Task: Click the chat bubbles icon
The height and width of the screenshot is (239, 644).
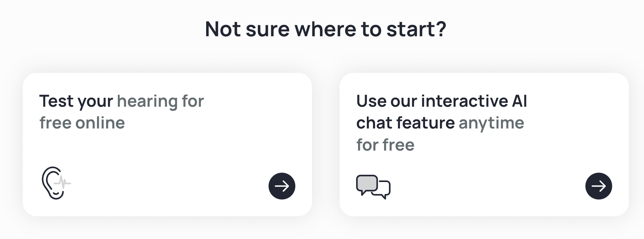Action: [373, 187]
